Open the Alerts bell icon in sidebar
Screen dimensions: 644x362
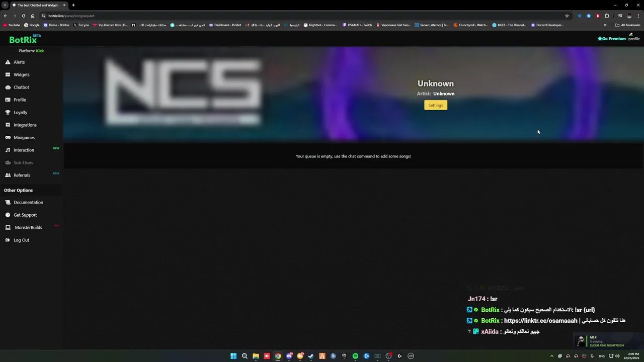pyautogui.click(x=8, y=62)
